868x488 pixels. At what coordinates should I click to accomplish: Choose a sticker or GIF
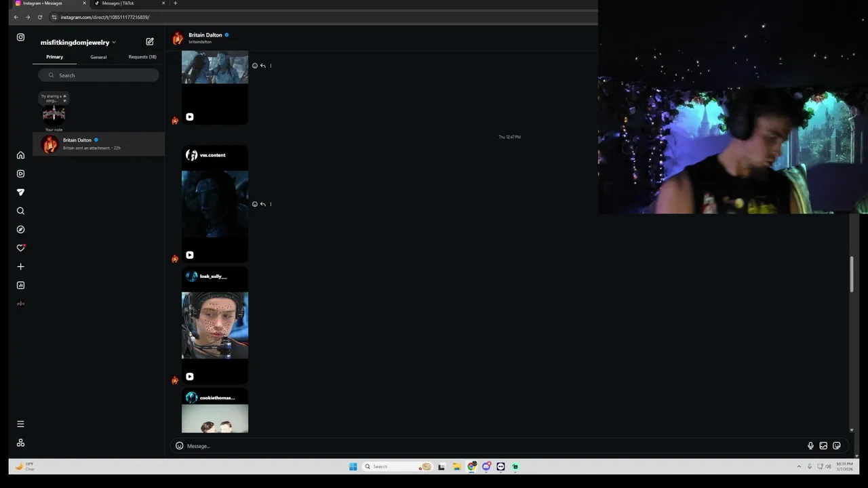click(837, 446)
